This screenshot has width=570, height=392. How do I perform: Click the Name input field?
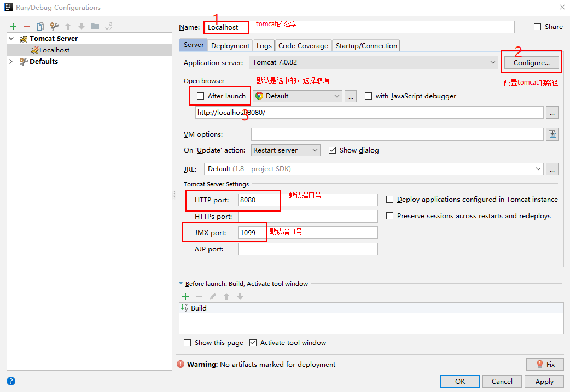(359, 27)
